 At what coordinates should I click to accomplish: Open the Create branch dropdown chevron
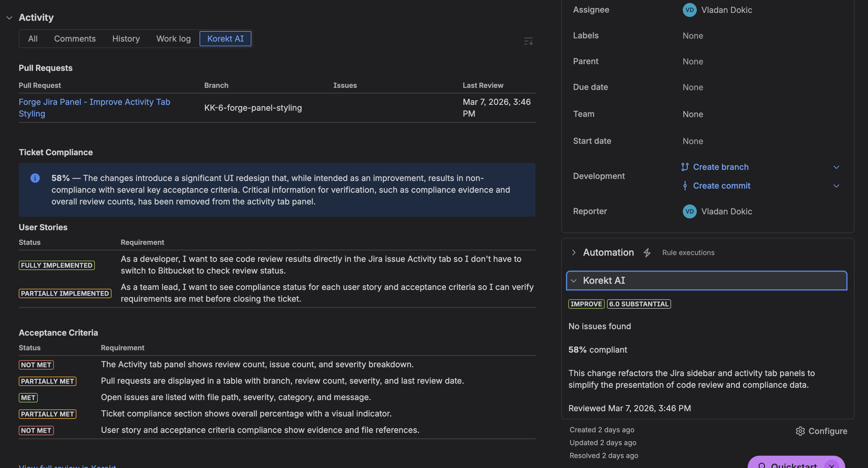[x=837, y=167]
